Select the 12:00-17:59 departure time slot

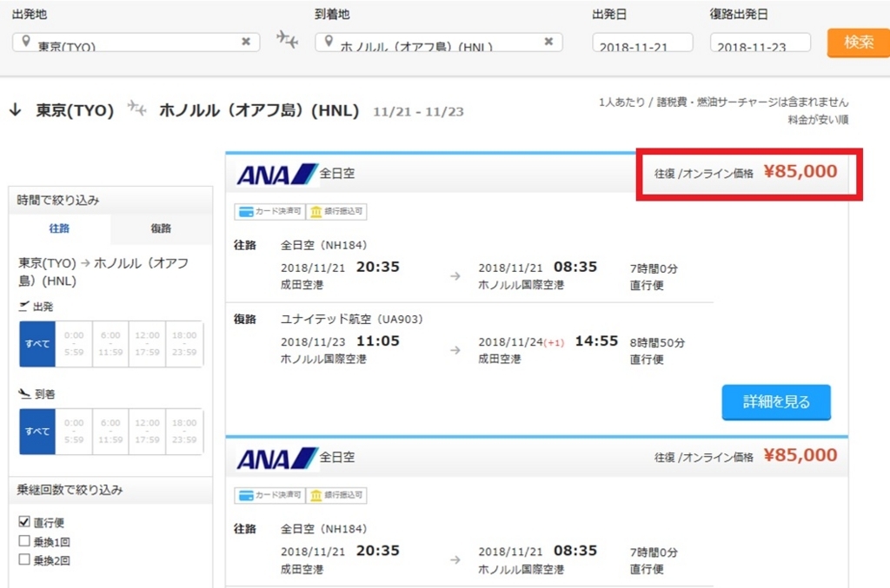(x=147, y=344)
